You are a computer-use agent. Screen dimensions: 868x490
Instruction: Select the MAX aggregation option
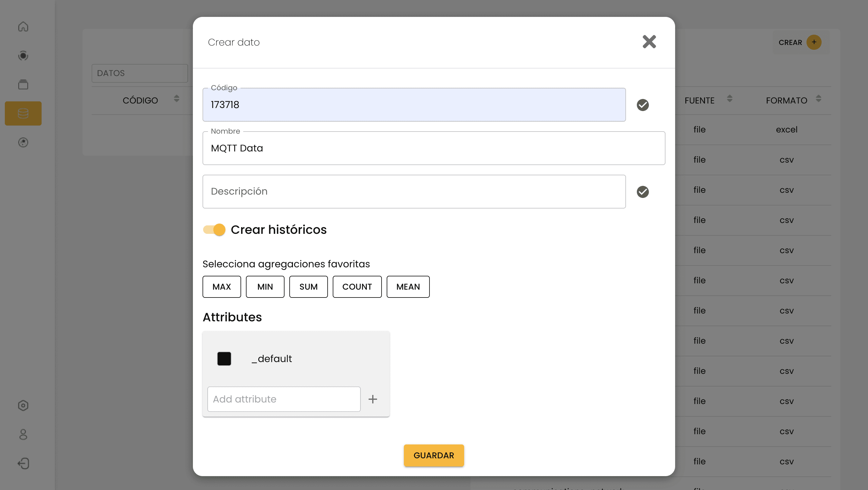coord(222,287)
